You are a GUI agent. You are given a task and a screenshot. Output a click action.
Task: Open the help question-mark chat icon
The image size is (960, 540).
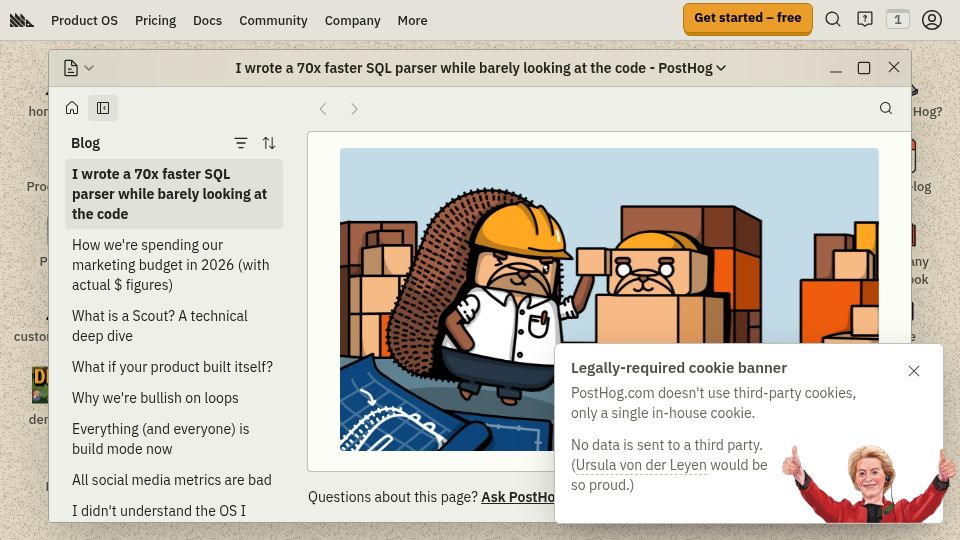(x=864, y=20)
